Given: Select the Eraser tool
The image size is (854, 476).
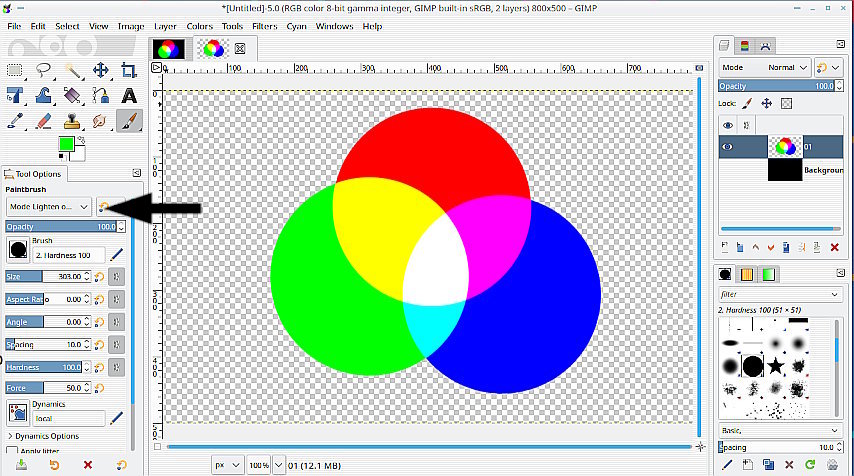Looking at the screenshot, I should tap(44, 121).
